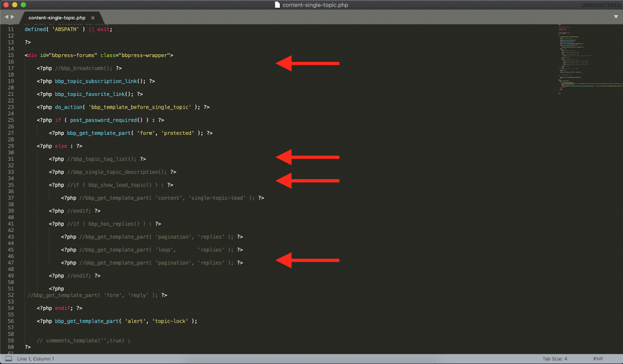Click line number 15 in the gutter

(13, 55)
